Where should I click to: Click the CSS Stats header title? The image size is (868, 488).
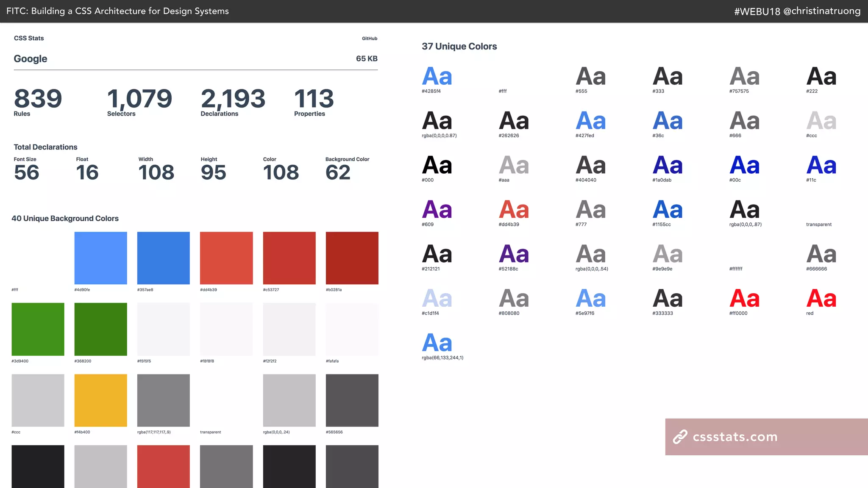29,38
